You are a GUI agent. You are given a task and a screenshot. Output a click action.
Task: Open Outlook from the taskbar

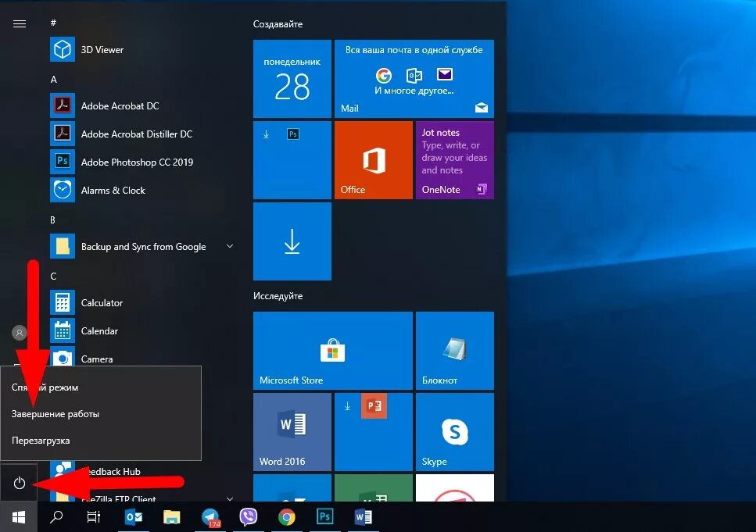(x=134, y=517)
